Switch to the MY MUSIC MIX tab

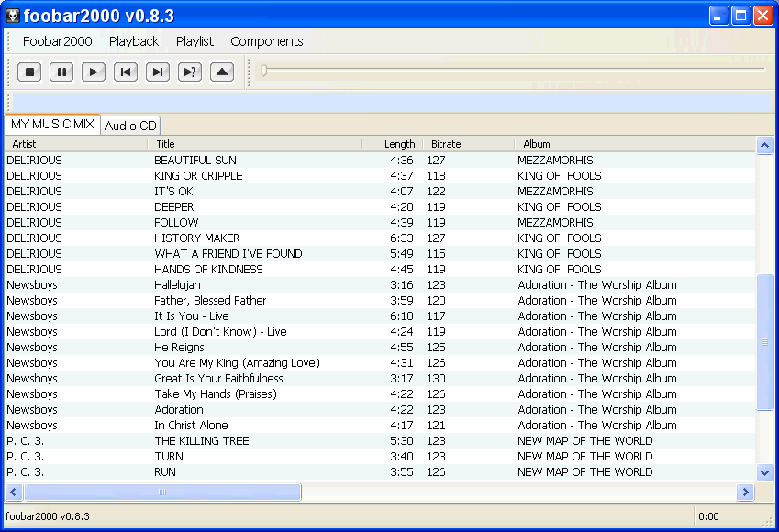[52, 124]
